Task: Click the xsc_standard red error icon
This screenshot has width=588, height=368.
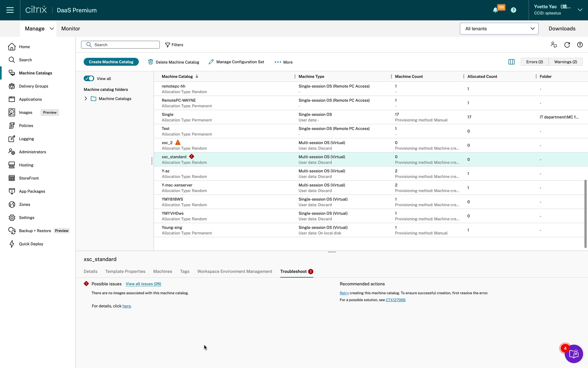Action: click(192, 156)
